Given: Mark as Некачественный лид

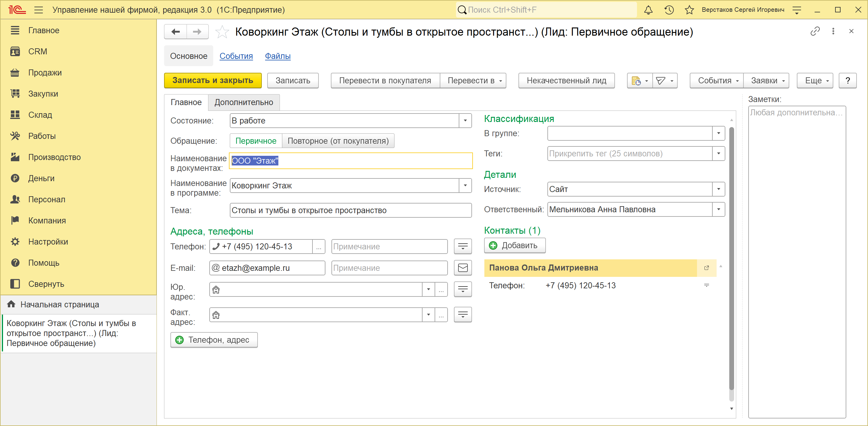Looking at the screenshot, I should [566, 81].
